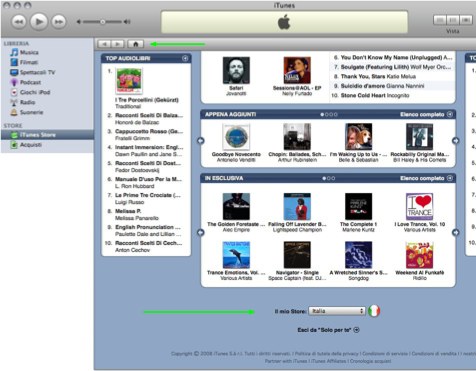Click the store Forward navigation arrow
Screen dimensions: 476x371
pyautogui.click(x=117, y=44)
